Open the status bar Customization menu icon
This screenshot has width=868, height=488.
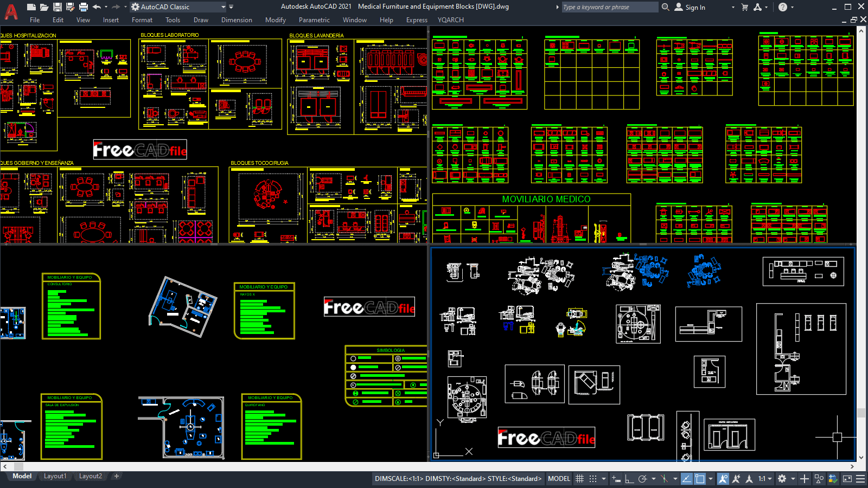point(860,479)
